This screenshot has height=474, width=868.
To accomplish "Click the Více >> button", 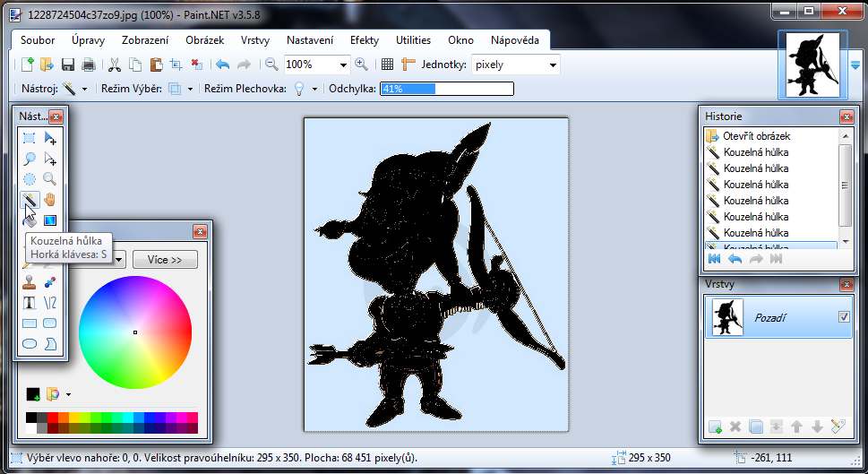I will click(x=165, y=260).
